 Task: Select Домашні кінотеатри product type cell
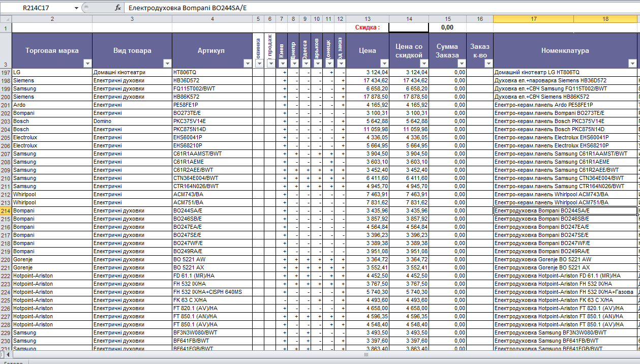pyautogui.click(x=132, y=72)
